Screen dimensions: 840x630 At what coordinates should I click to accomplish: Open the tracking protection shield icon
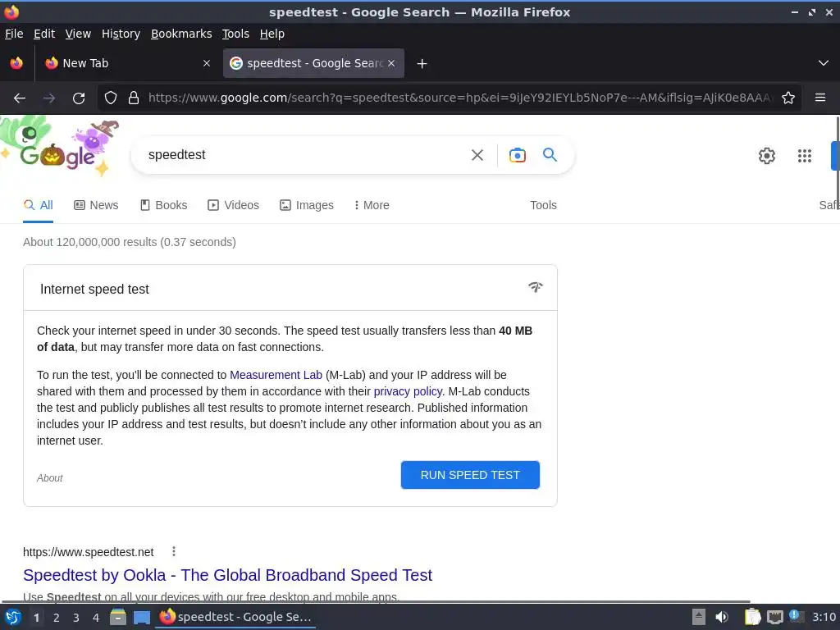pos(111,98)
